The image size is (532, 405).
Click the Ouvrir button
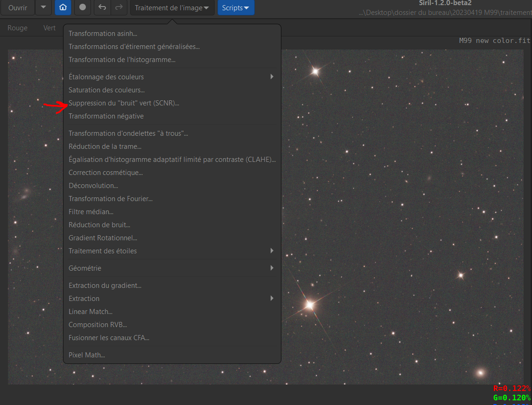[x=18, y=7]
